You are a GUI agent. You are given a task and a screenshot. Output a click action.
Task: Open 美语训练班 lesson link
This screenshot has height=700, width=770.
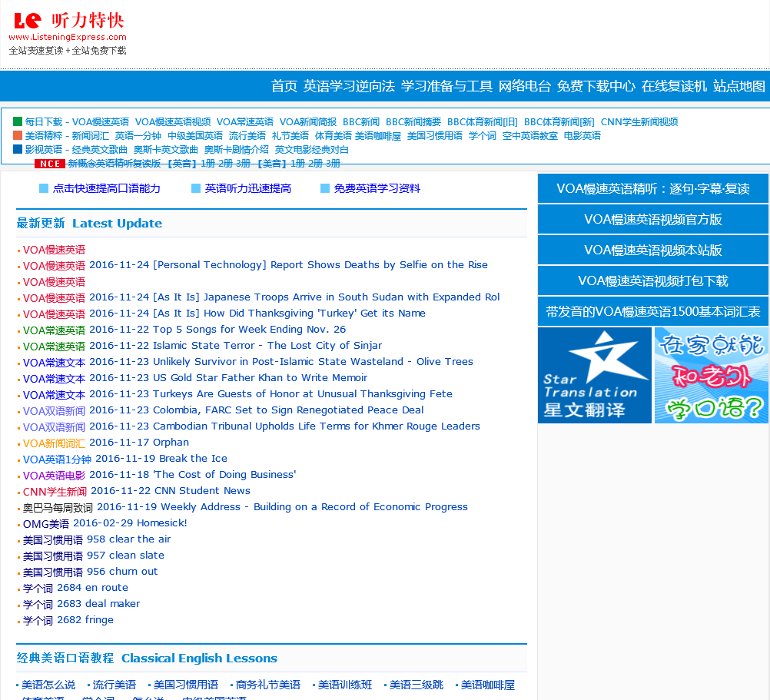345,685
